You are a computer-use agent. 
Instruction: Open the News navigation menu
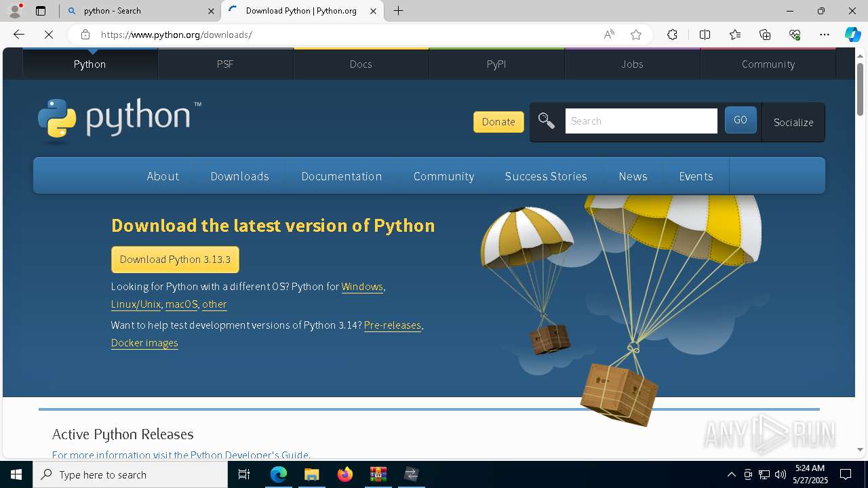pos(633,176)
